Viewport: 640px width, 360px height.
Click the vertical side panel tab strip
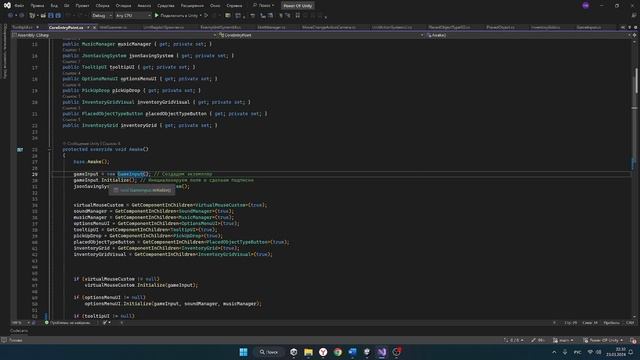tap(5, 51)
